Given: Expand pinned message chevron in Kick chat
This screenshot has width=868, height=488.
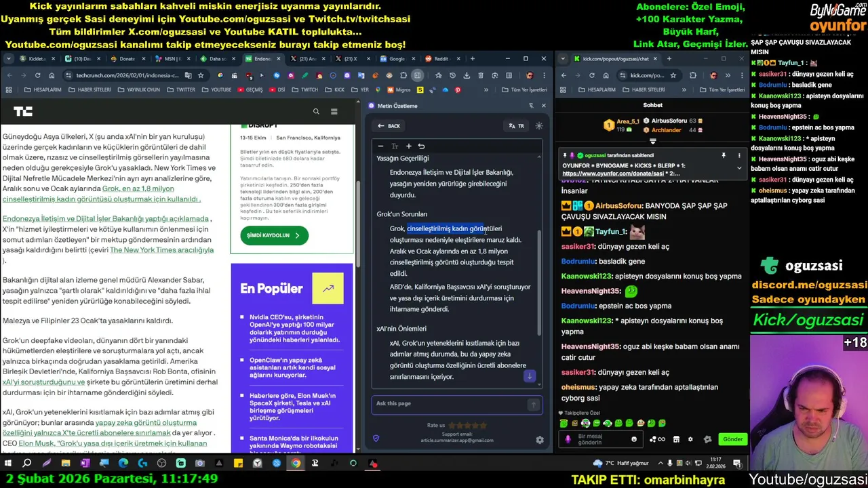Looking at the screenshot, I should point(739,167).
